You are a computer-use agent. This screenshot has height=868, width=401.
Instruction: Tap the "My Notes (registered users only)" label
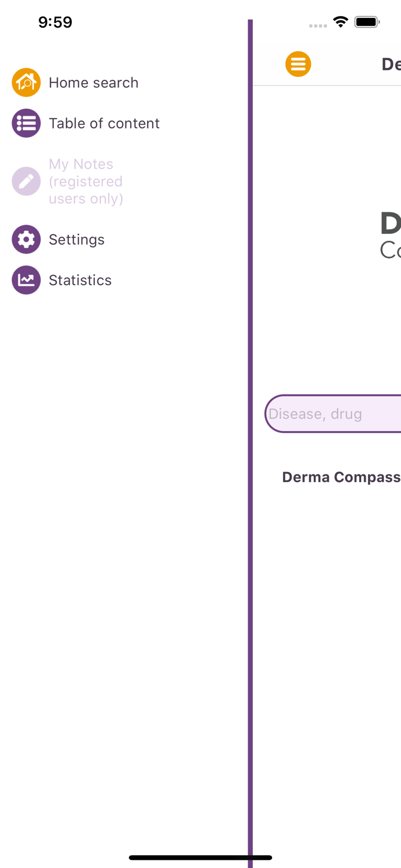86,181
